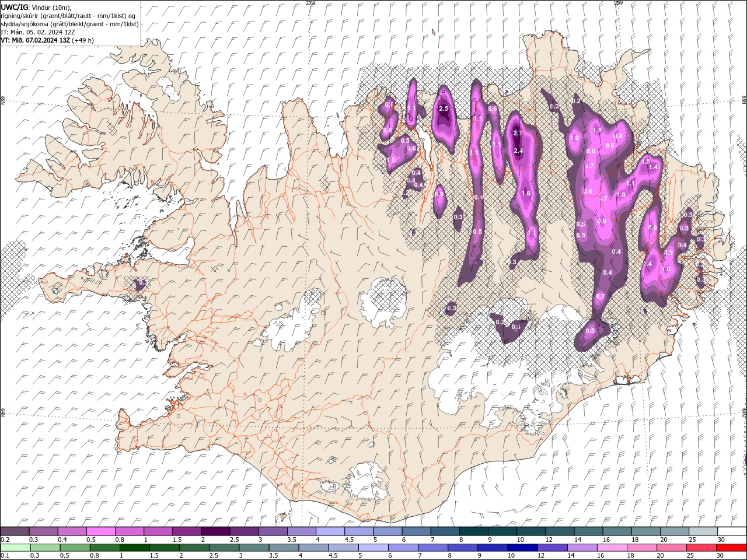The image size is (747, 560).
Task: Pick lavender snow-scale swatch between 4 and 4.5
Action: (x=330, y=531)
